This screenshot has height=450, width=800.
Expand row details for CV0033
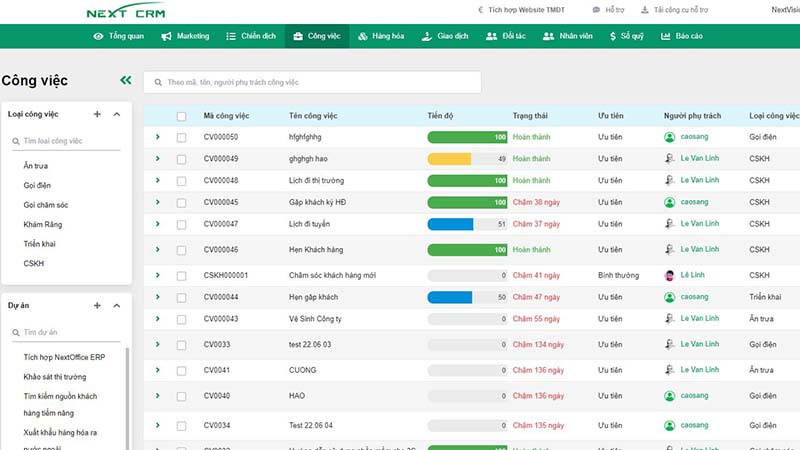(158, 344)
